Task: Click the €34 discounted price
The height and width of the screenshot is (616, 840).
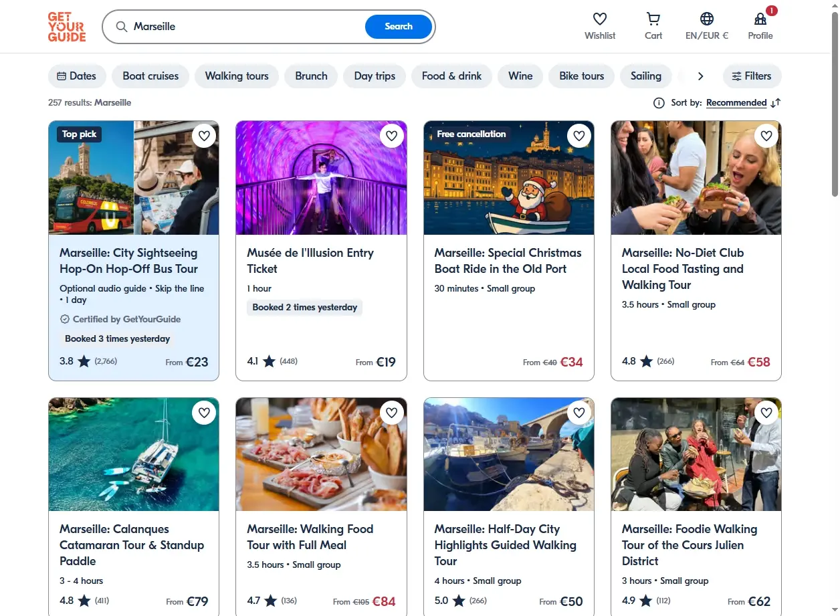Action: click(x=571, y=362)
